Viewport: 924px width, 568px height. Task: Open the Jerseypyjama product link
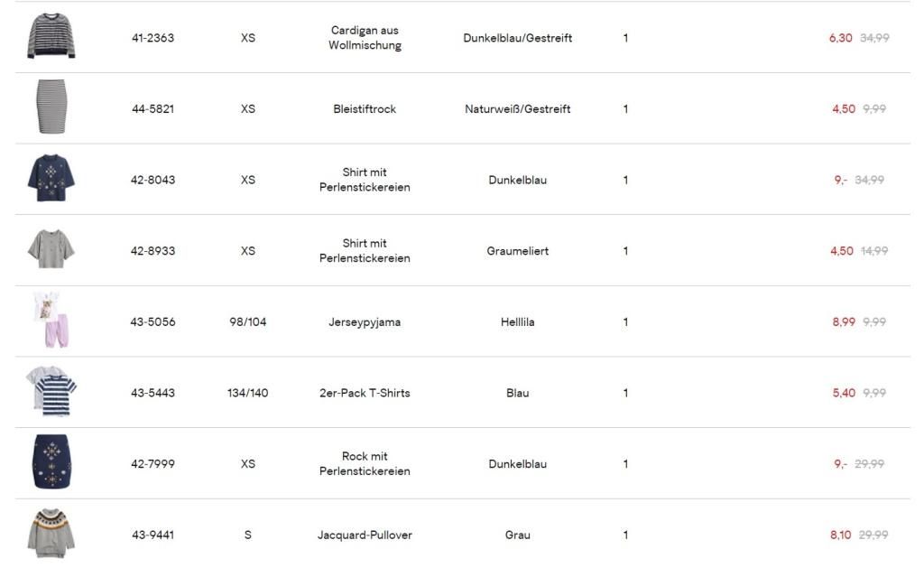pos(365,322)
